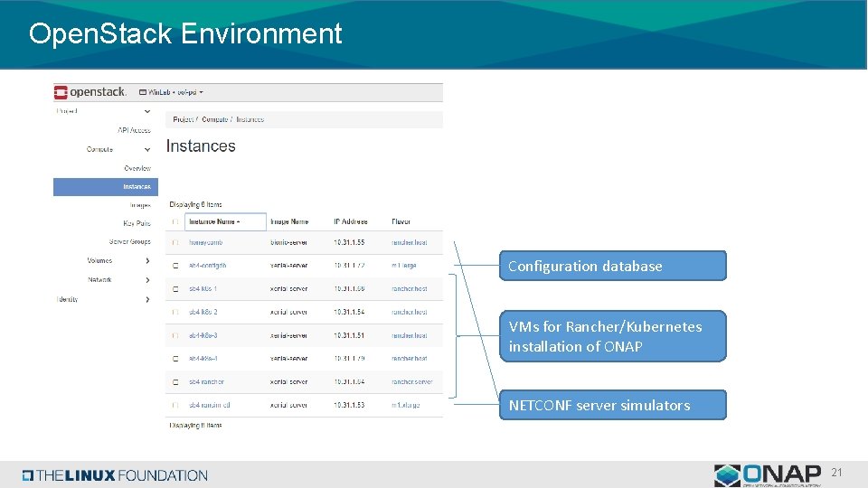Check the sb4-ransim-cd instance checkbox
The width and height of the screenshot is (868, 488).
coord(175,405)
